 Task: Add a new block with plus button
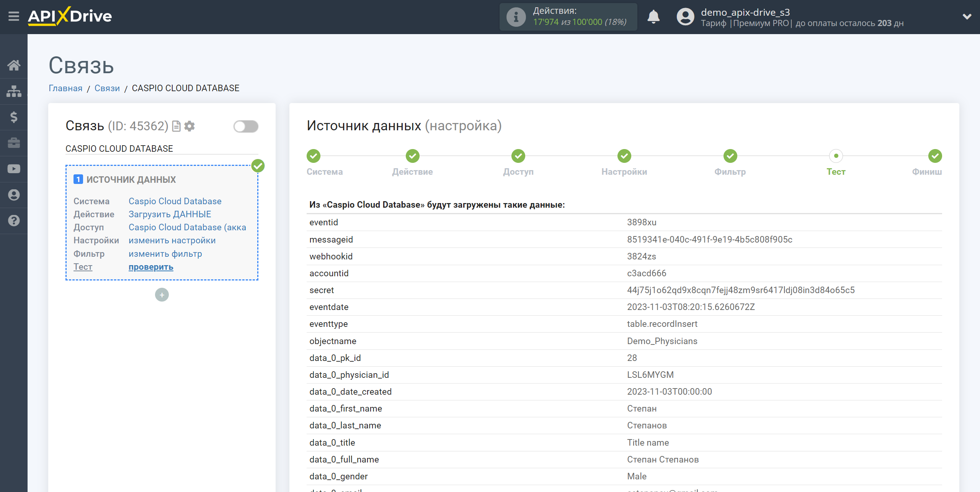162,295
